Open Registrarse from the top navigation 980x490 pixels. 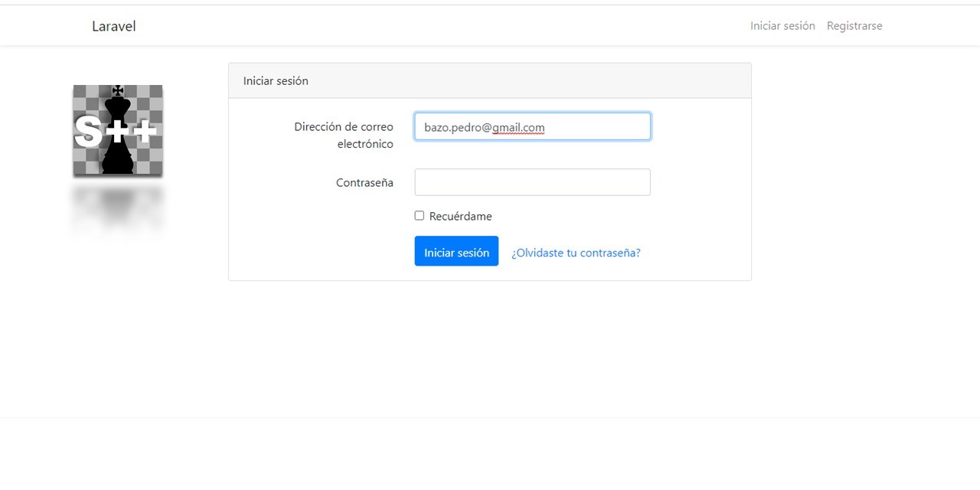click(x=854, y=25)
